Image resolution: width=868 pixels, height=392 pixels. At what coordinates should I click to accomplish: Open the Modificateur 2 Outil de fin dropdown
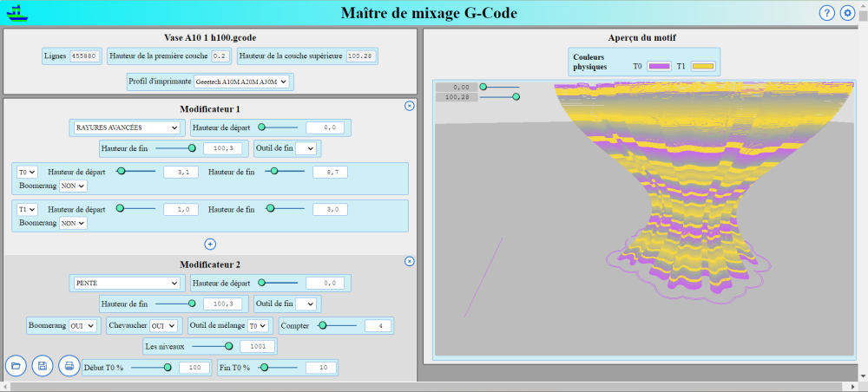coord(306,304)
